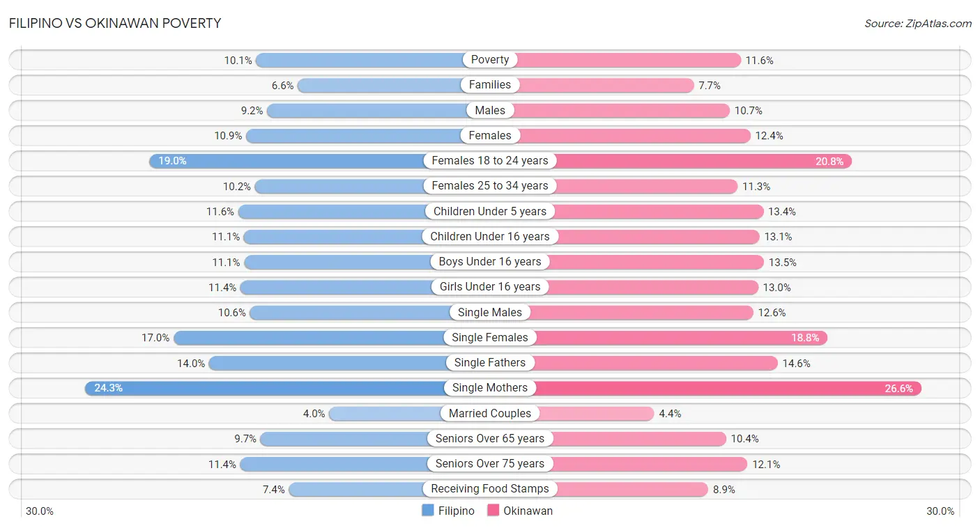The width and height of the screenshot is (980, 528).
Task: Click the chart title Filipino vs Okinawan Poverty
Action: (x=115, y=23)
